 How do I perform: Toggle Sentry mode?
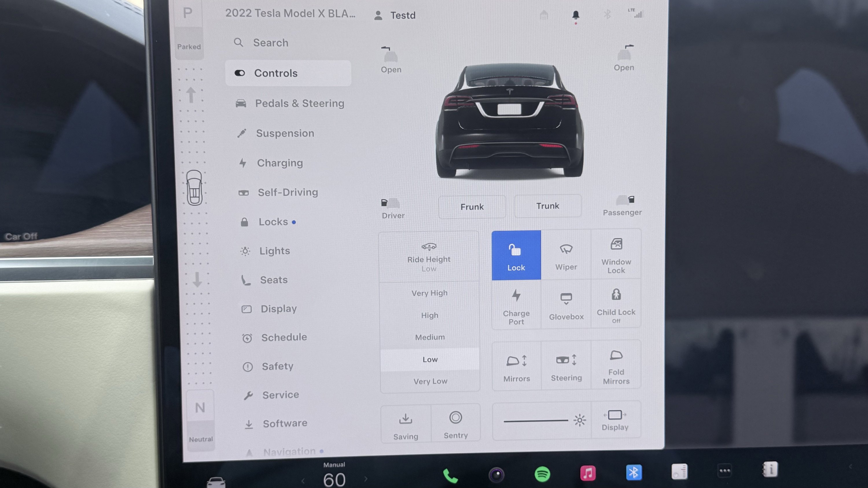click(x=456, y=423)
